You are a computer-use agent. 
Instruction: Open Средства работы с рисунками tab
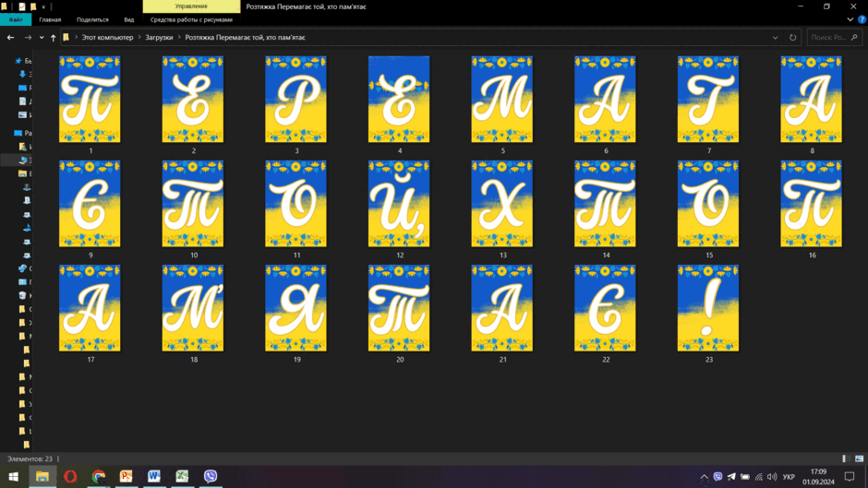[x=191, y=19]
